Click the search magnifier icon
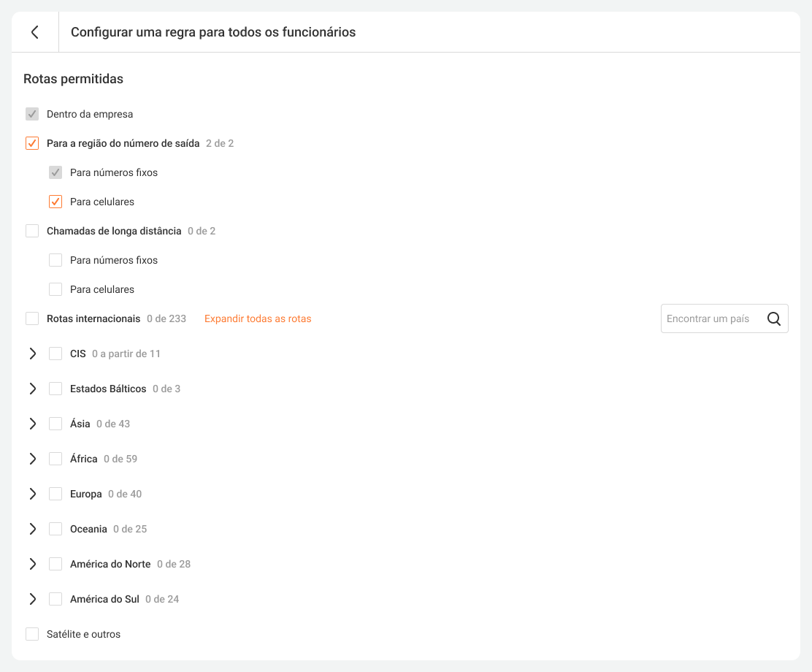 pyautogui.click(x=774, y=318)
